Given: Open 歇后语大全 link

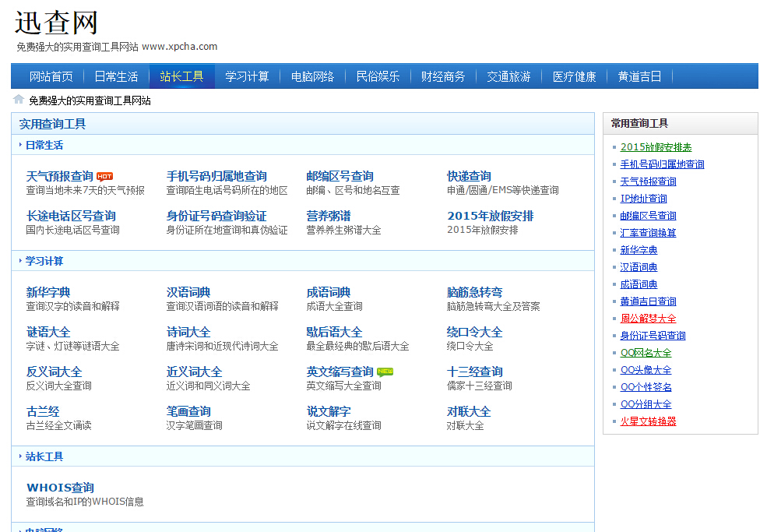Looking at the screenshot, I should tap(334, 332).
